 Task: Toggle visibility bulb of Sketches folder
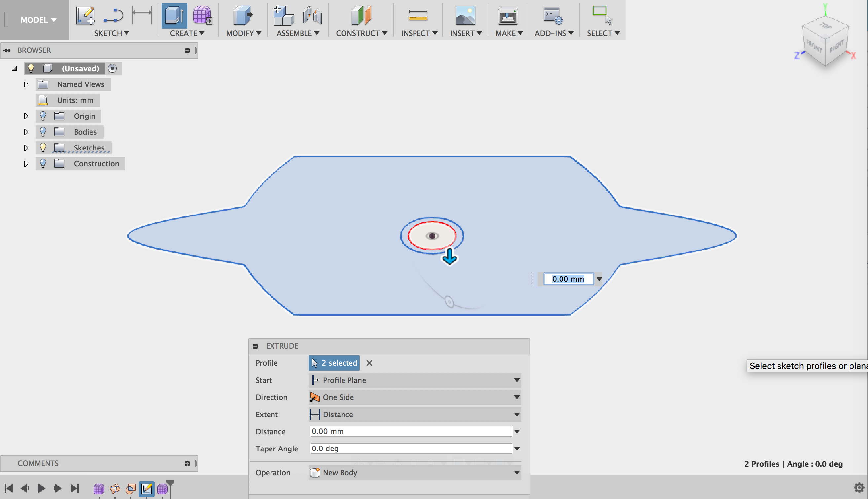point(43,148)
